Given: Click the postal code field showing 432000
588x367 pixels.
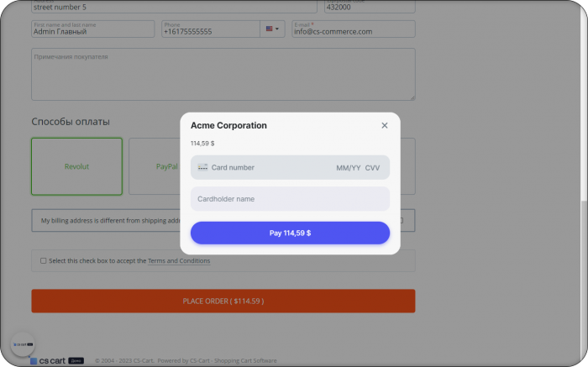Looking at the screenshot, I should tap(370, 7).
